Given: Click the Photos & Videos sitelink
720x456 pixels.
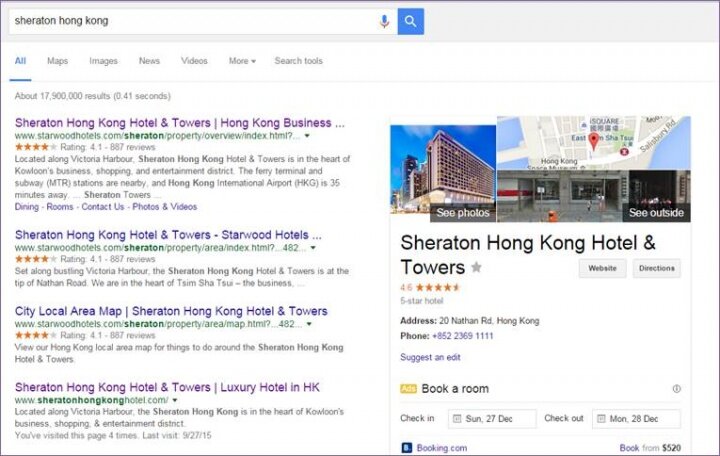Looking at the screenshot, I should 164,207.
